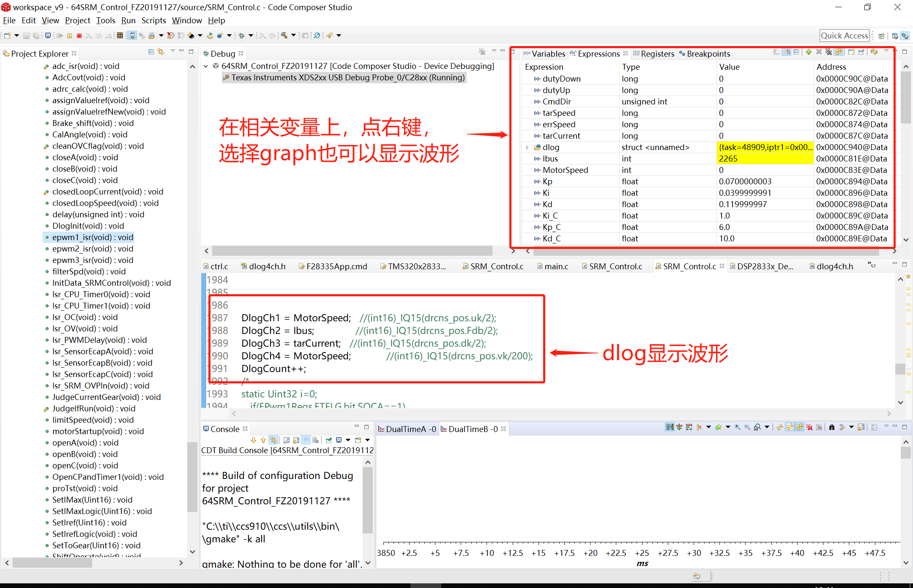Click Remove All Expressions double-X icon
913x588 pixels.
pos(828,52)
